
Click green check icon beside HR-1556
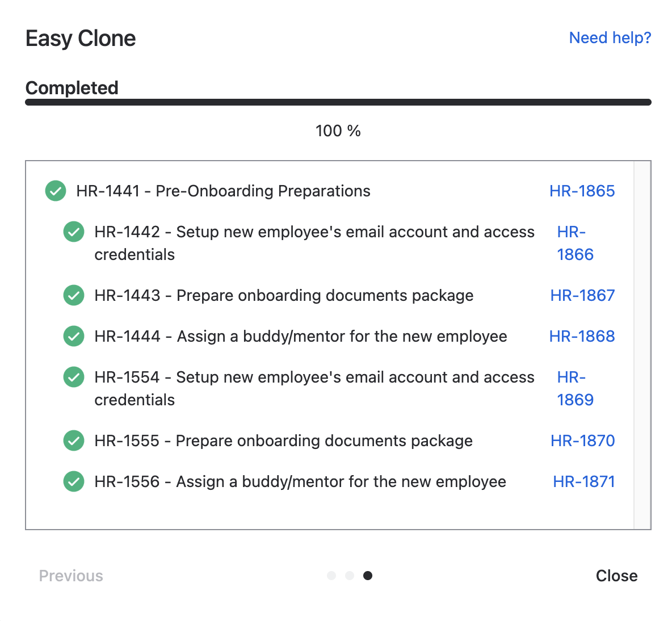74,482
